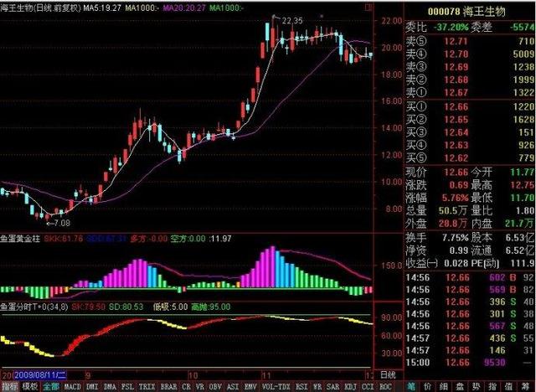
Task: Click the 卖④ ask row at 12.70
Action: [x=470, y=54]
